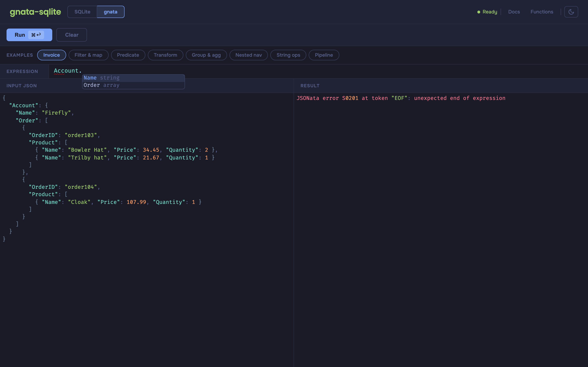Choose Order array from autocomplete list
The width and height of the screenshot is (588, 367).
pyautogui.click(x=133, y=85)
